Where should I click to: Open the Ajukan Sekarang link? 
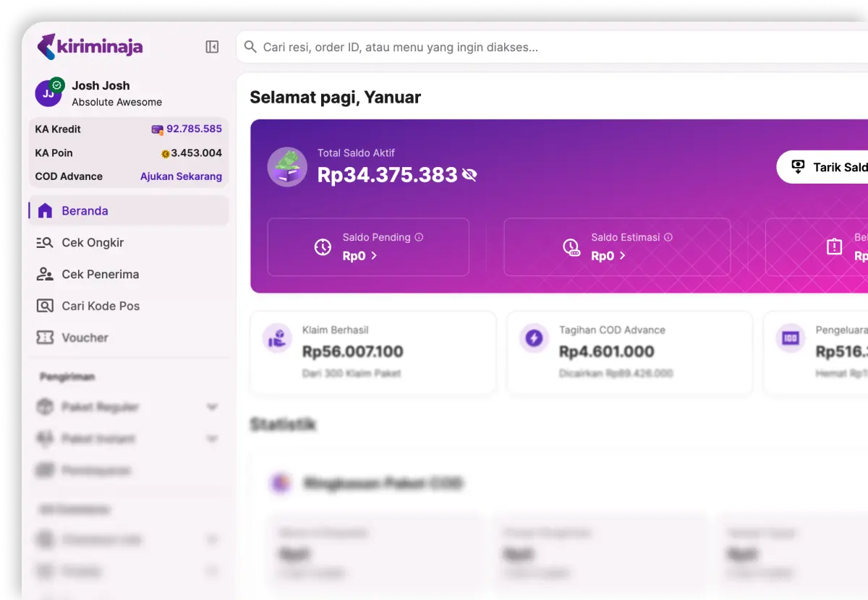(x=181, y=176)
